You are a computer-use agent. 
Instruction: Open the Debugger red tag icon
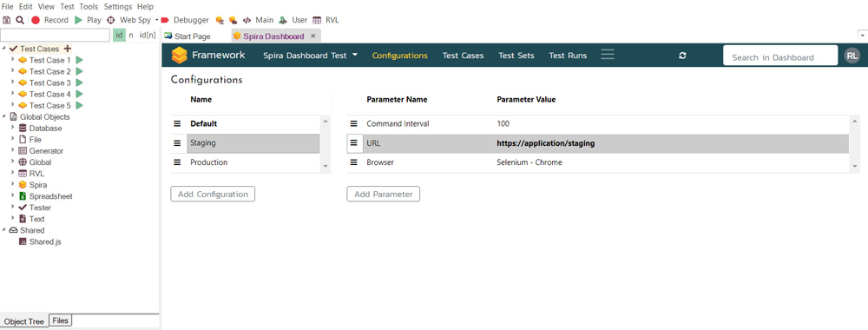pos(165,20)
